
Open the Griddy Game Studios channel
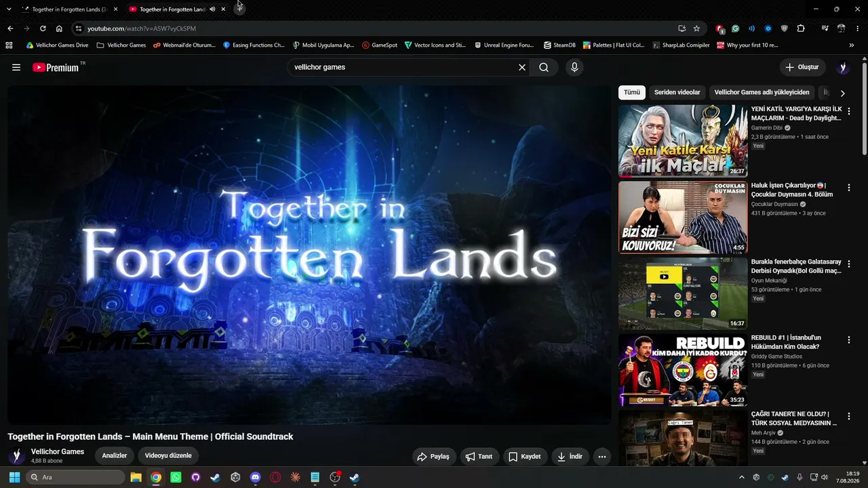point(776,357)
